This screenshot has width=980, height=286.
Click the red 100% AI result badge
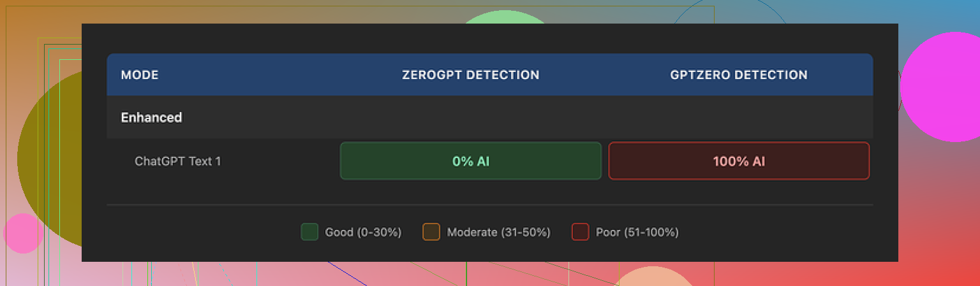coord(739,161)
